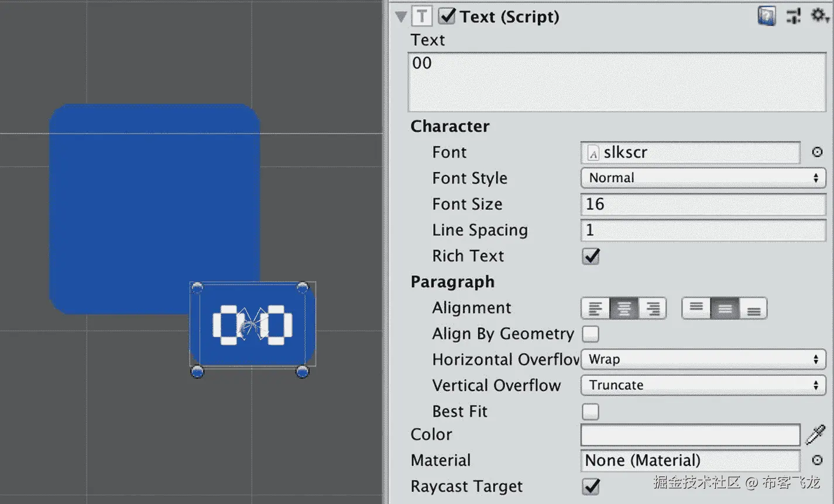This screenshot has width=834, height=504.
Task: Open the component presets icon
Action: (794, 16)
